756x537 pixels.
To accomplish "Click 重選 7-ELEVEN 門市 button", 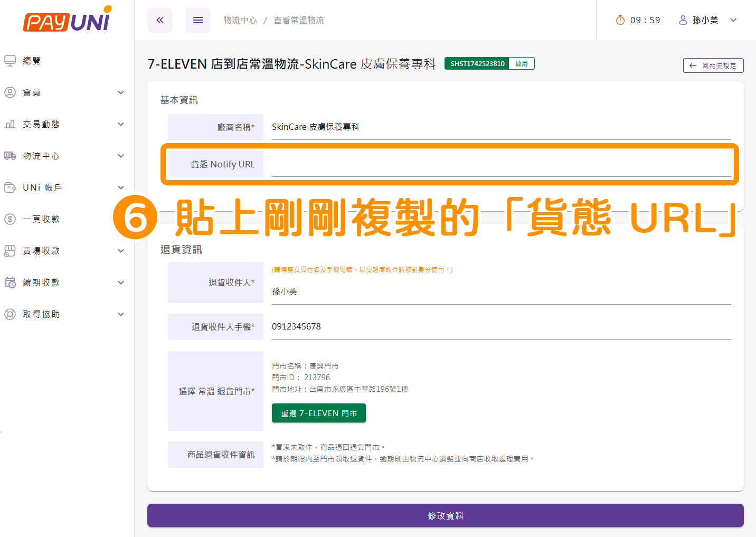I will [319, 413].
